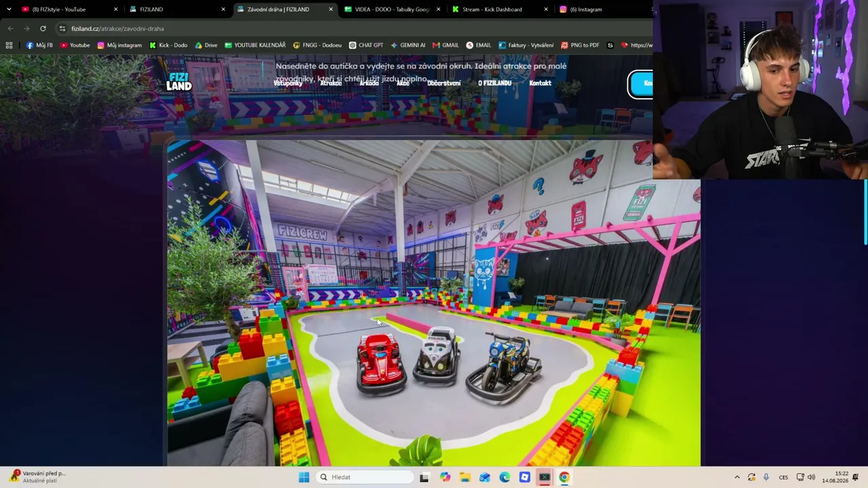Open the CHAT GPT bookmark
Viewport: 868px width, 488px height.
(x=366, y=45)
